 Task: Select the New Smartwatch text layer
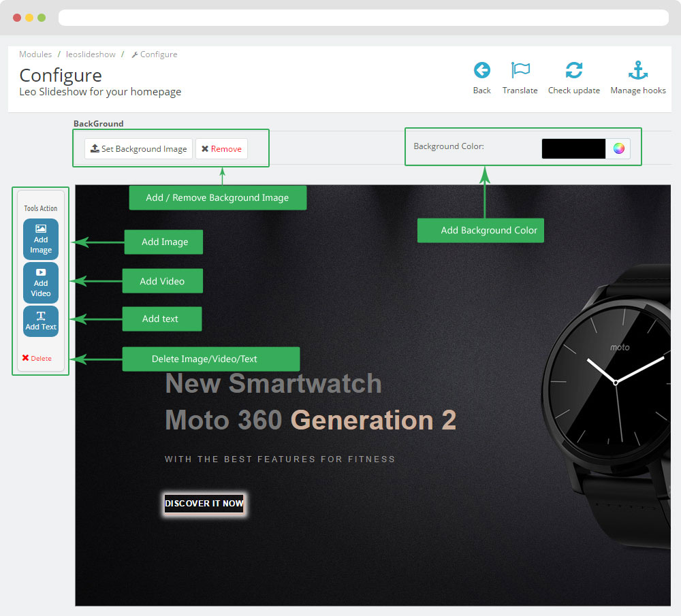tap(273, 383)
